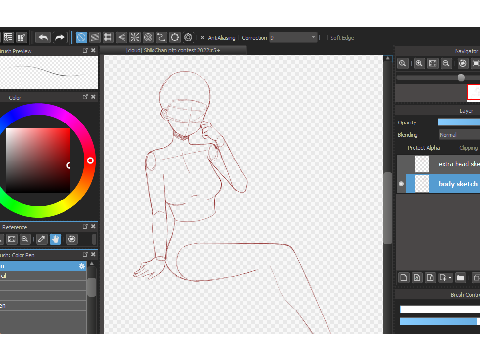
Task: Add a new 1-bit layer
Action: coord(430,277)
